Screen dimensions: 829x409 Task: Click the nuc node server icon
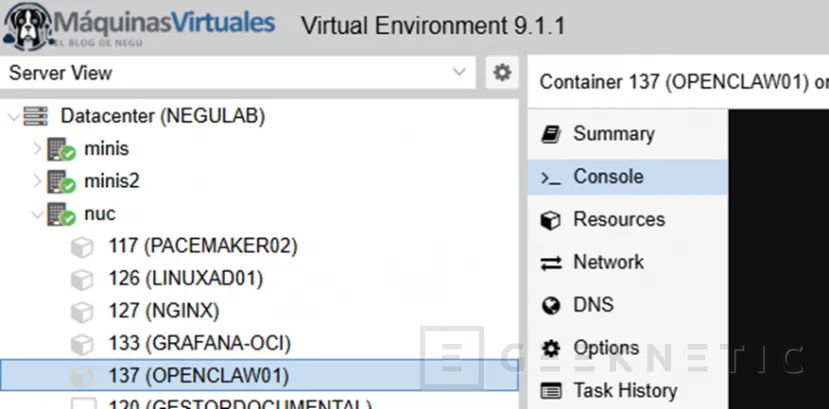tap(61, 214)
